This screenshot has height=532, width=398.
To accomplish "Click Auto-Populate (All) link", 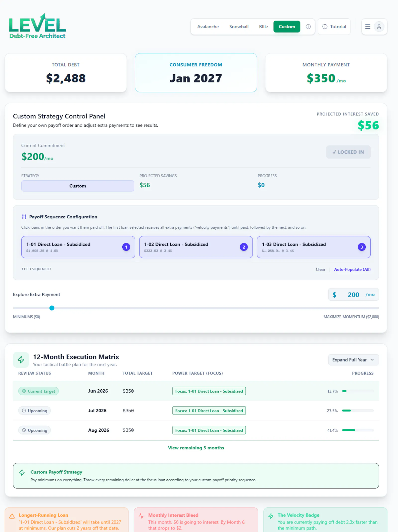I will (352, 269).
